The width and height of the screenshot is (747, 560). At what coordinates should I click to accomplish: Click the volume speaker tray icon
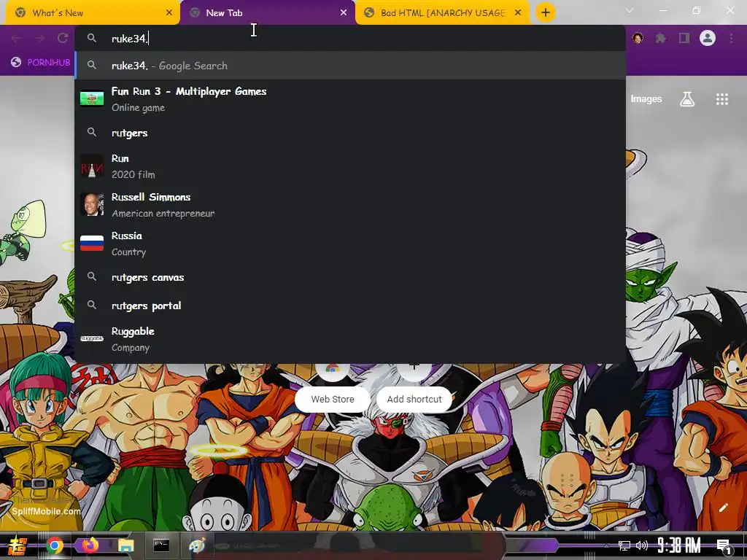(642, 545)
